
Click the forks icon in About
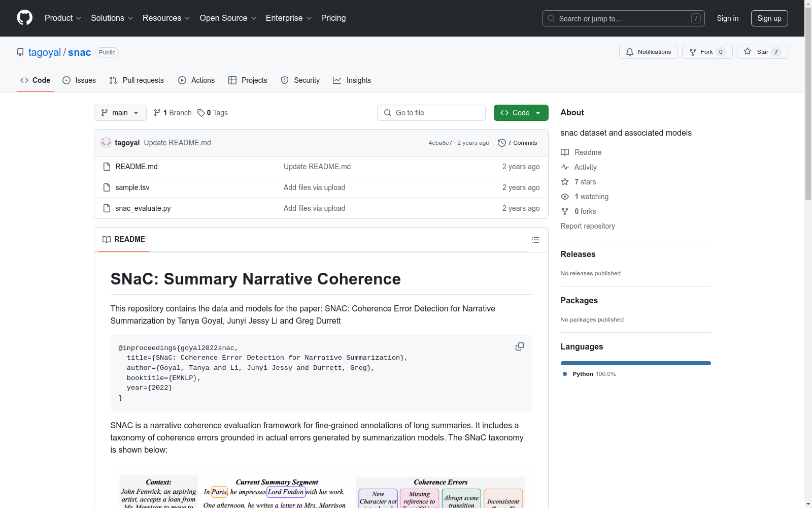(565, 211)
